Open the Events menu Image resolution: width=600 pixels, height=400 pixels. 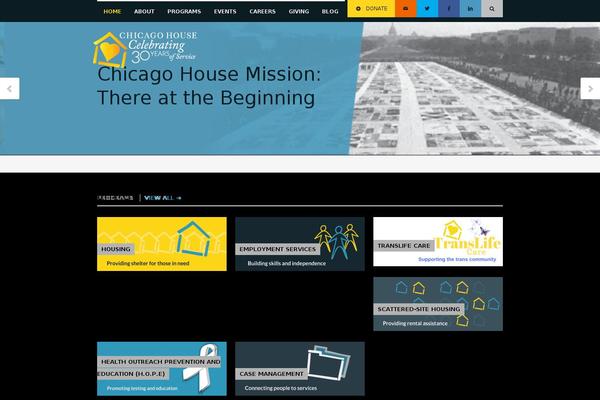225,11
